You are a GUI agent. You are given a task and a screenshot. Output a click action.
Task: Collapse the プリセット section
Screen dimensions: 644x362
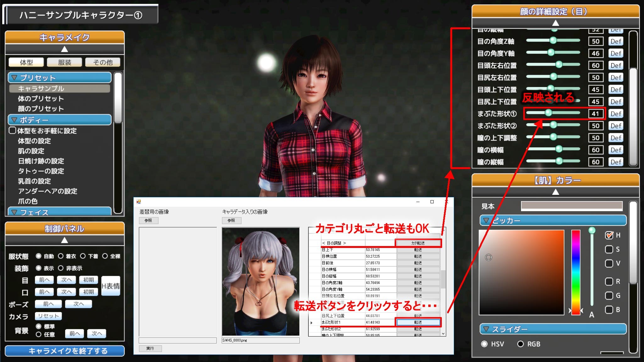(x=14, y=77)
